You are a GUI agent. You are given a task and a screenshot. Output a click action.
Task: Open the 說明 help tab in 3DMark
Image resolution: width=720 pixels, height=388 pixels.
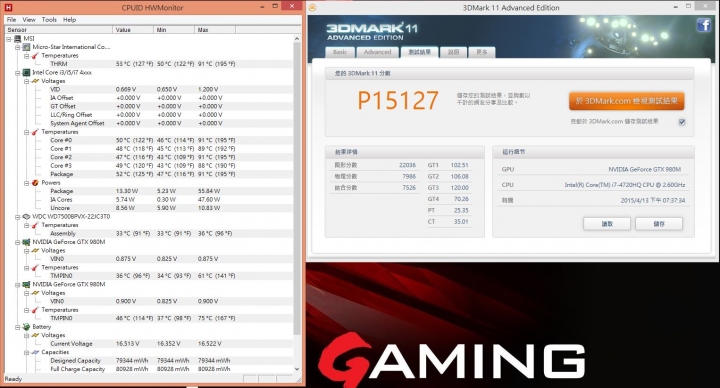click(x=453, y=52)
